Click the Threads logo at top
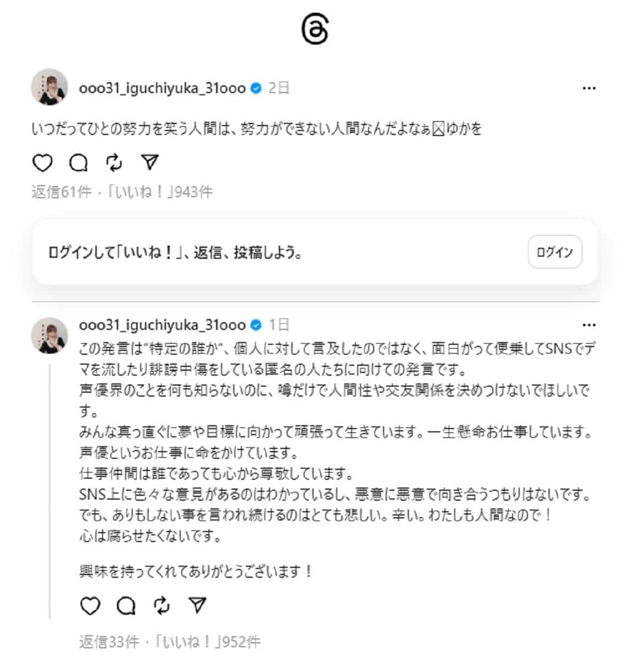This screenshot has width=630, height=672. [x=315, y=30]
